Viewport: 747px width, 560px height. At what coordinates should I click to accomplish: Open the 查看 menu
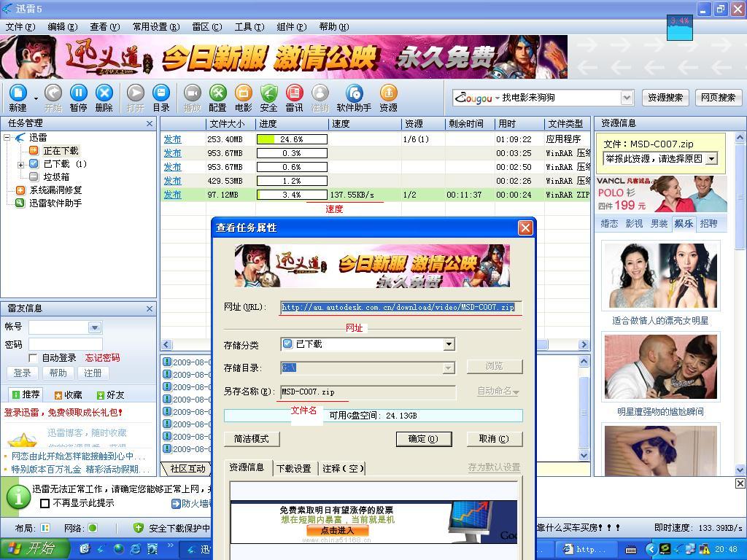click(105, 27)
